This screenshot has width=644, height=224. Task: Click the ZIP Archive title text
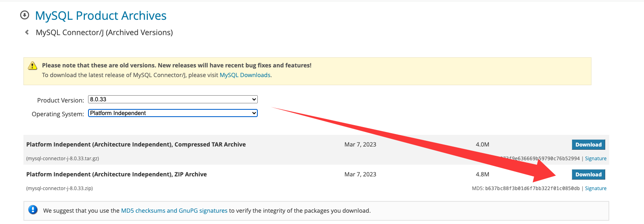coord(116,174)
